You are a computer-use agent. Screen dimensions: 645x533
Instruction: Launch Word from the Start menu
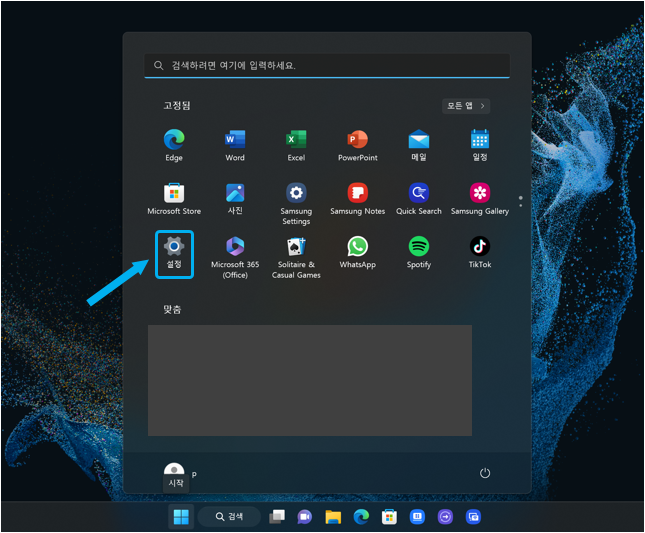click(x=235, y=145)
